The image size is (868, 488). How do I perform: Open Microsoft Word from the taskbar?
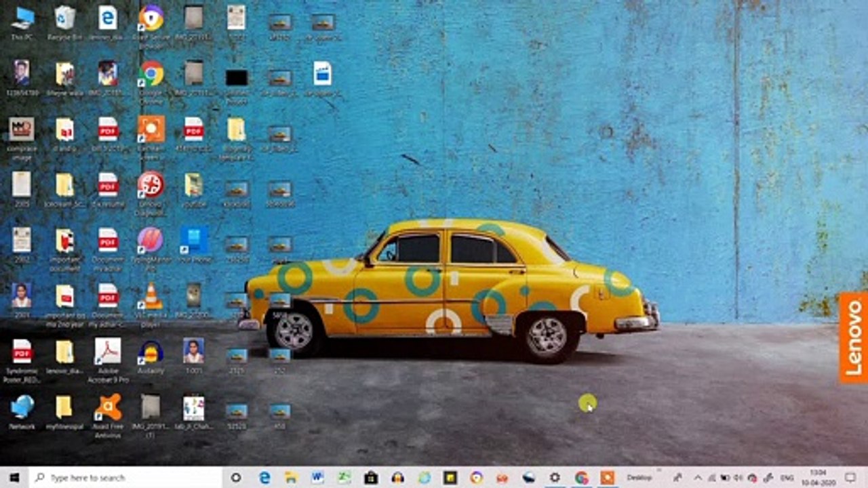[317, 477]
